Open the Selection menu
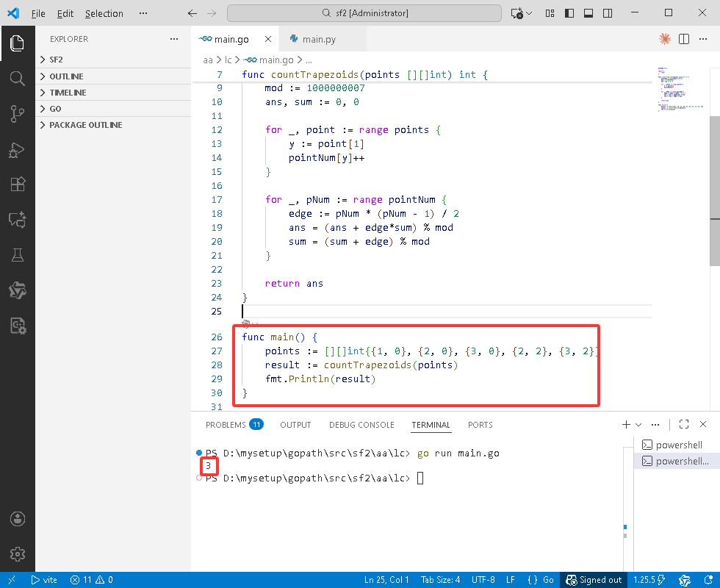The height and width of the screenshot is (588, 720). pyautogui.click(x=104, y=13)
